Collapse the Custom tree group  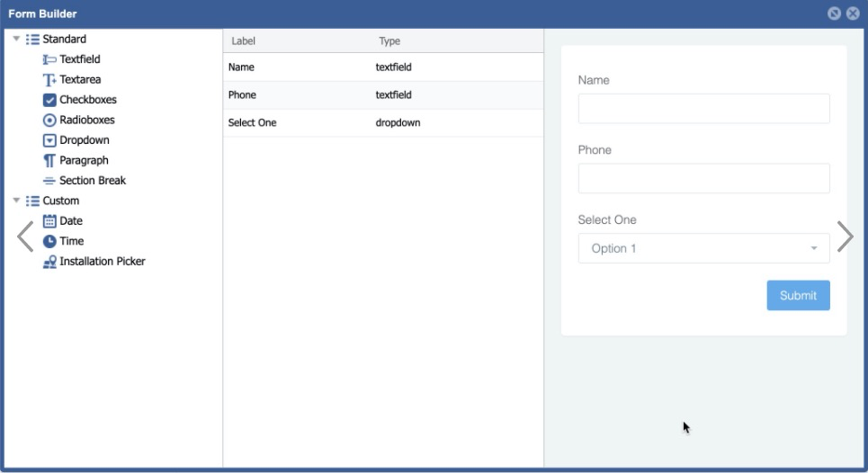16,201
